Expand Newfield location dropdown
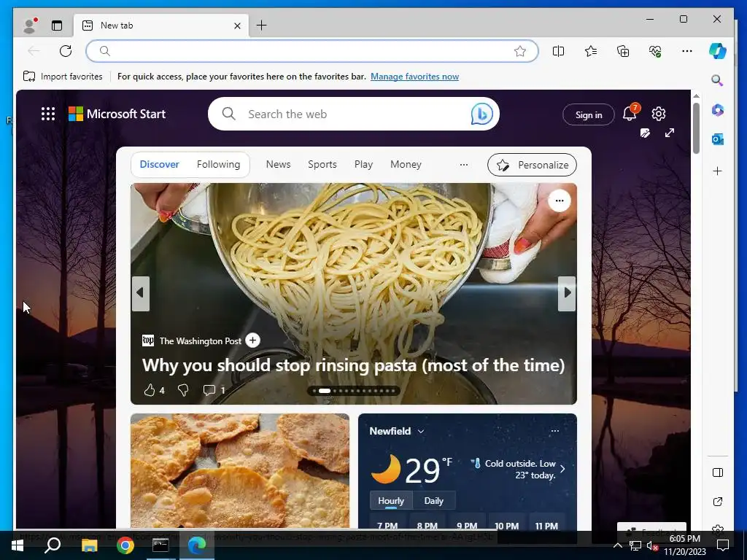The image size is (747, 560). coord(421,432)
